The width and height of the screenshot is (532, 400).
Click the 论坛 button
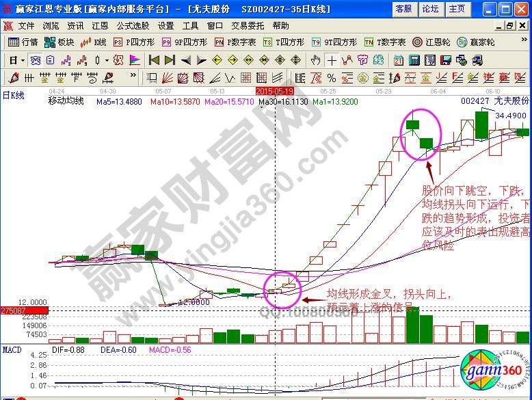pos(430,9)
